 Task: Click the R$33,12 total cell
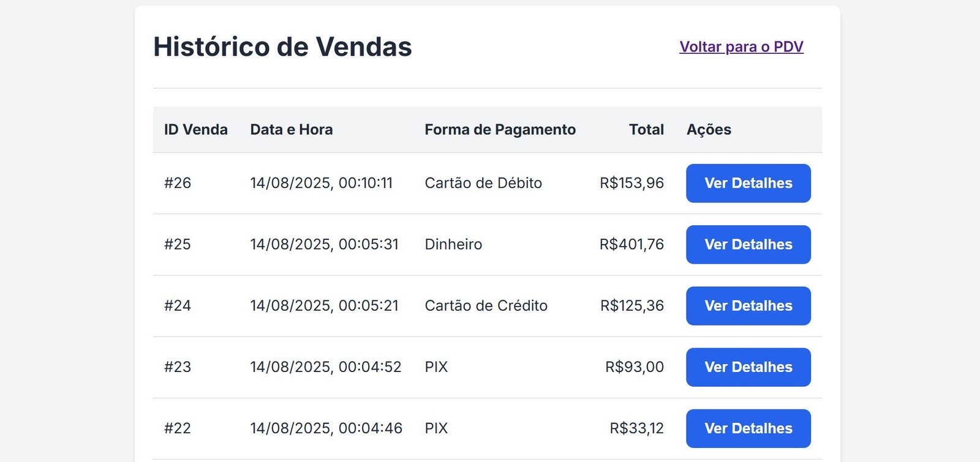[636, 428]
